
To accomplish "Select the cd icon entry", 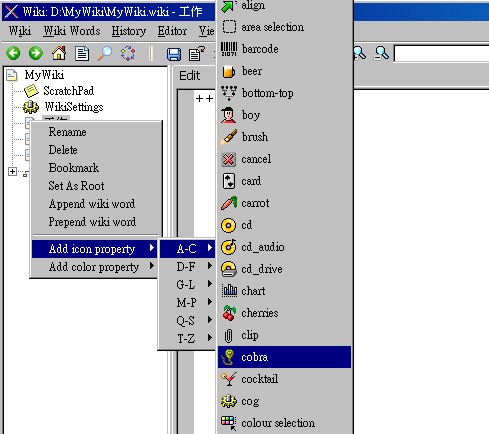I will click(x=285, y=225).
